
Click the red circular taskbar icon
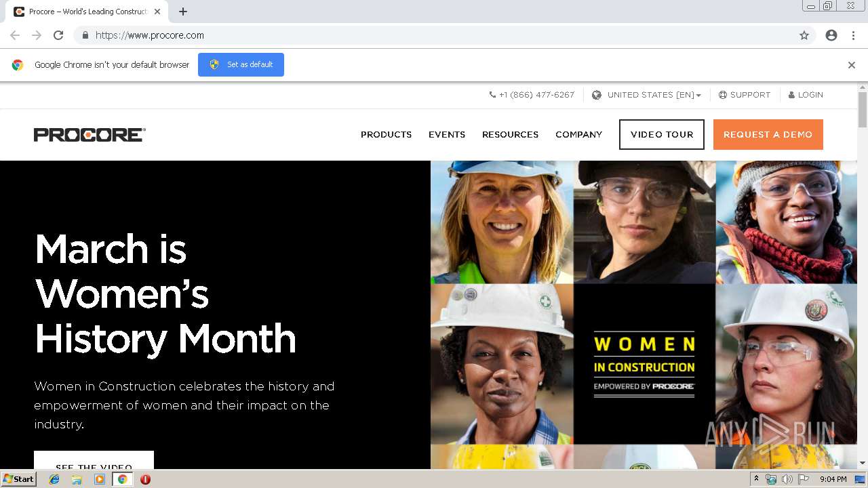[x=145, y=479]
